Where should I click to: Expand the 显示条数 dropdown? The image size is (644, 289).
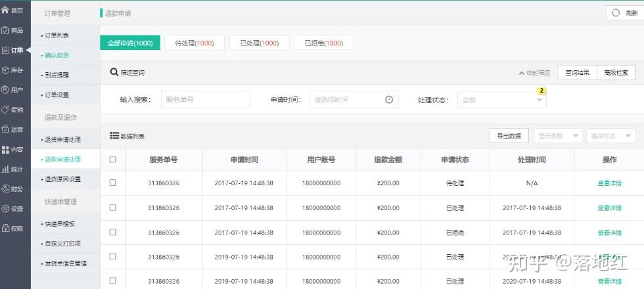pos(558,136)
